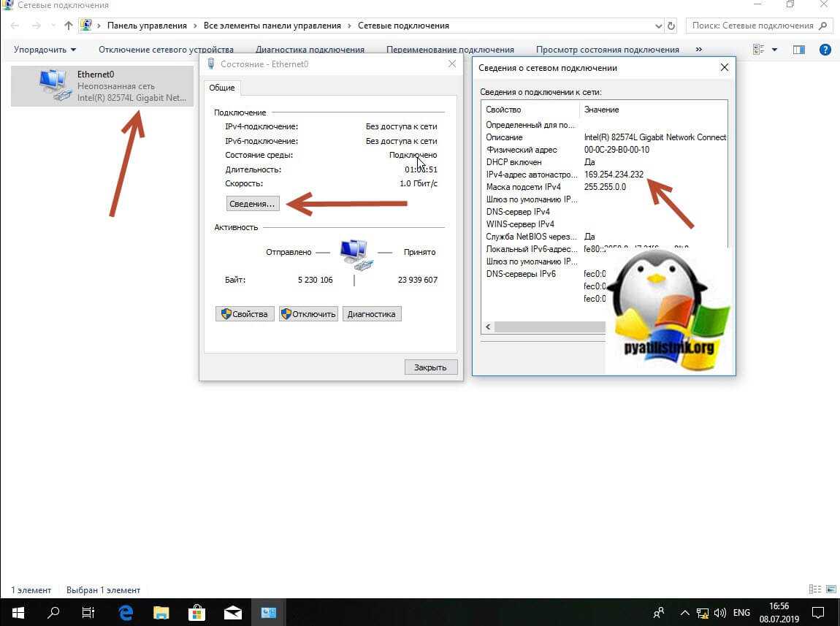Screen dimensions: 840x626
Task: Click the help question mark icon
Action: (x=825, y=50)
